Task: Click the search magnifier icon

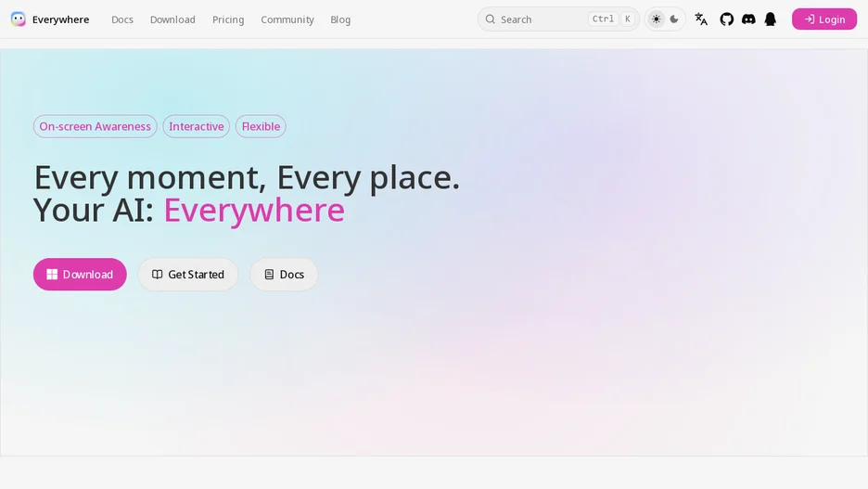Action: click(x=490, y=19)
